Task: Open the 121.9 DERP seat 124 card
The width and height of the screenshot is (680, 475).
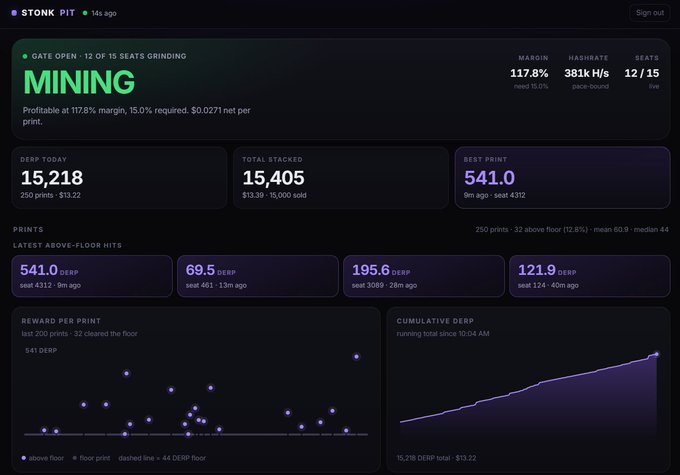Action: [590, 276]
